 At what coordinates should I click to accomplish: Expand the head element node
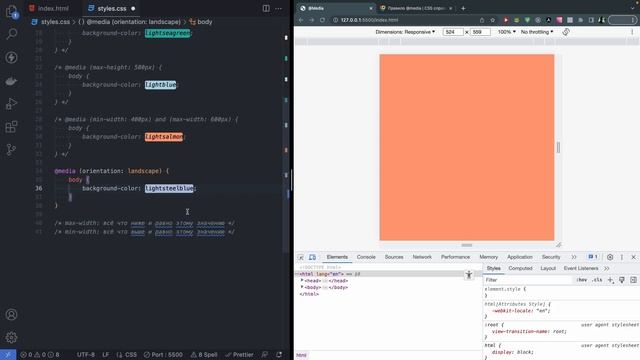click(302, 280)
